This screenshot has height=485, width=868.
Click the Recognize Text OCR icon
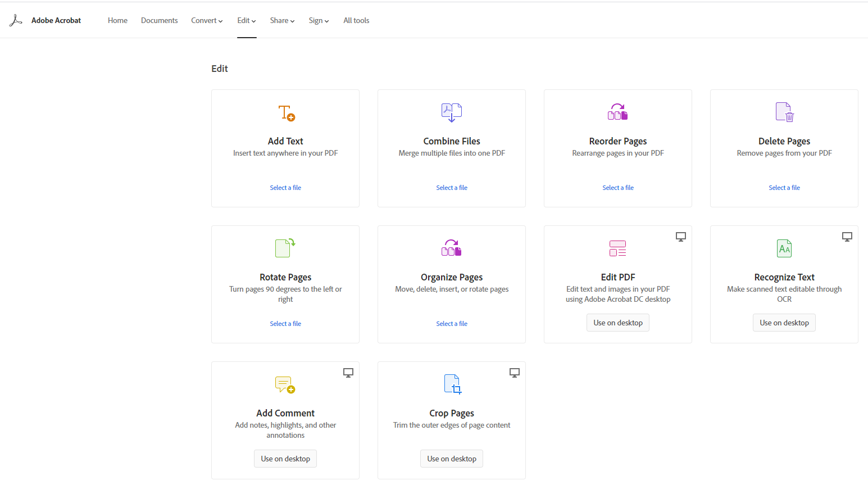coord(784,248)
